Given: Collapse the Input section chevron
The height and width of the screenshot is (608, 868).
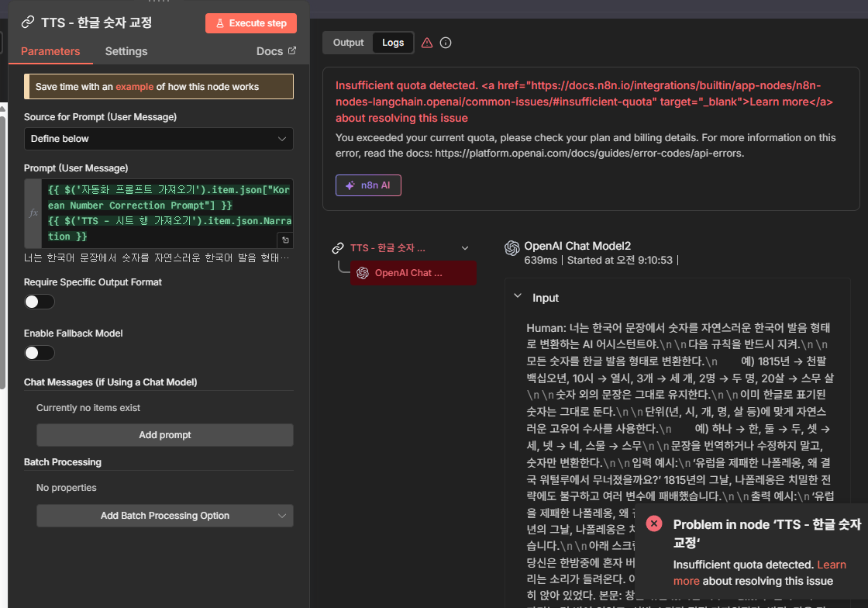Looking at the screenshot, I should [x=518, y=296].
